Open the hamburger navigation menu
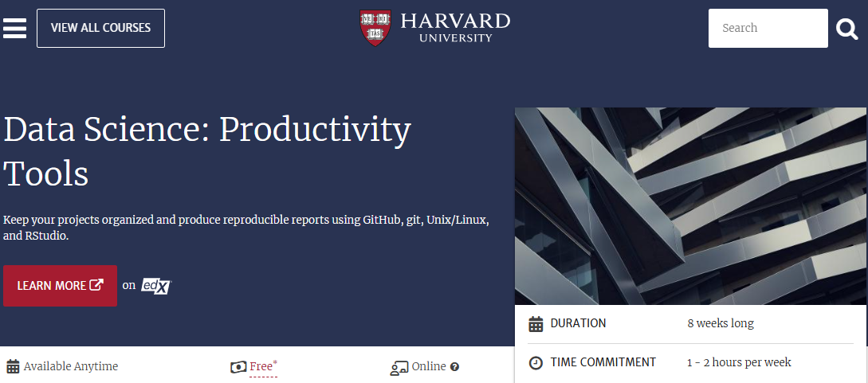 coord(14,29)
